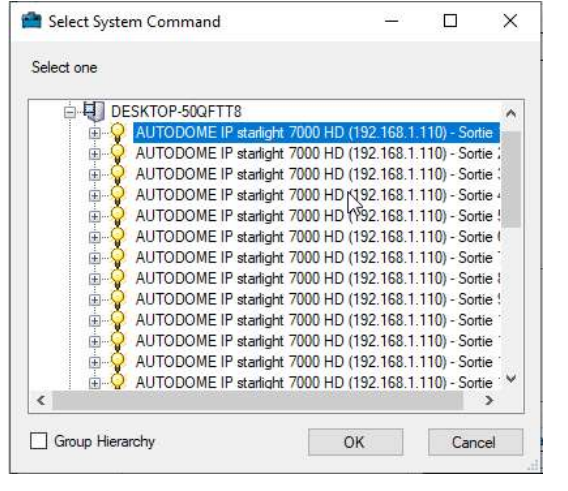Click the light bulb icon of Sortie 2 row
This screenshot has width=568, height=491.
tap(118, 154)
